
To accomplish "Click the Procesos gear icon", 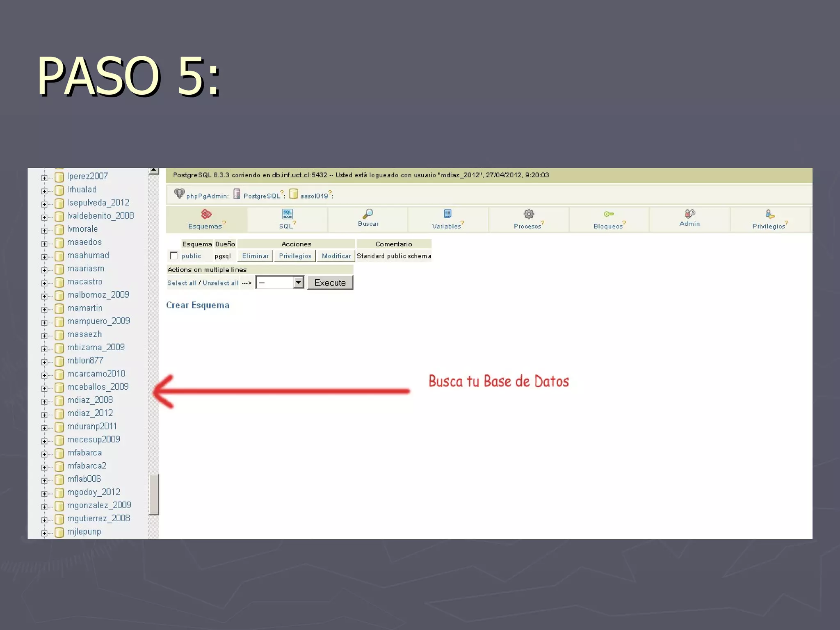I will coord(529,214).
